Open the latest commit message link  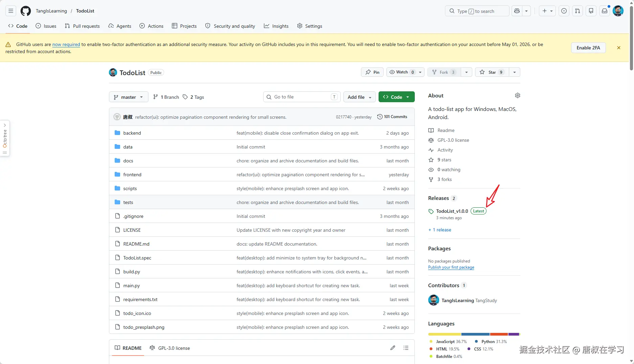(x=211, y=117)
